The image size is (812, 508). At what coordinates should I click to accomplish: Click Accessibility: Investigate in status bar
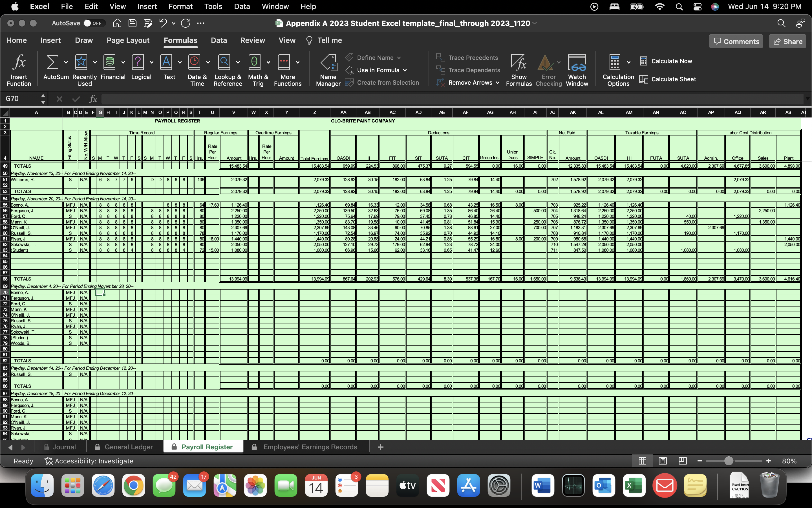click(x=89, y=461)
